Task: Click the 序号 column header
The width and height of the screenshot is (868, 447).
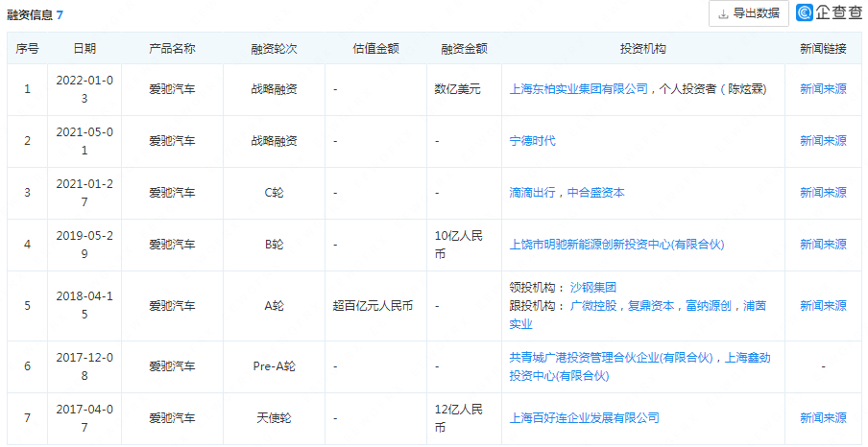Action: coord(27,49)
